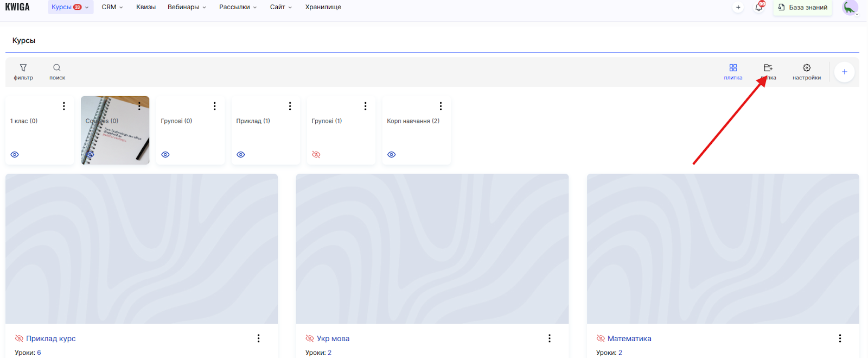The image size is (868, 358).
Task: Switch to tile view layout
Action: pos(733,72)
